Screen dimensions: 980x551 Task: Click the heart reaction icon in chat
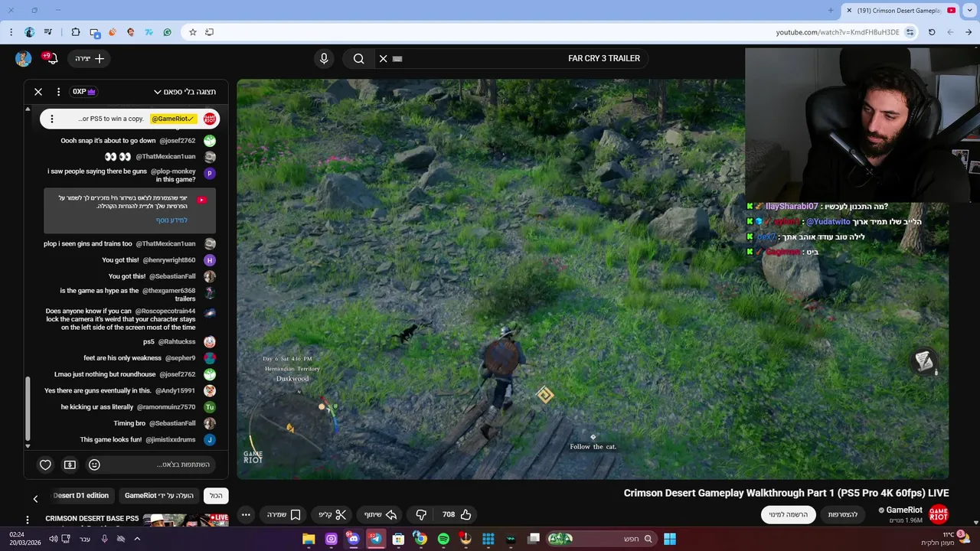tap(45, 465)
